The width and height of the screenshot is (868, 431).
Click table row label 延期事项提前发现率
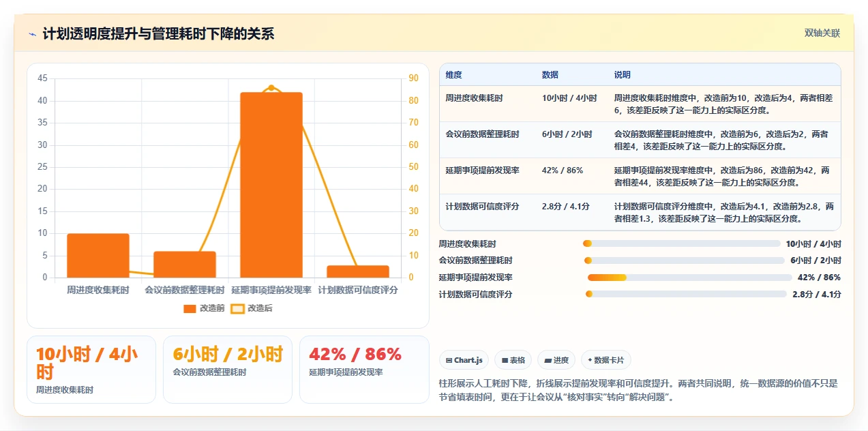click(482, 170)
